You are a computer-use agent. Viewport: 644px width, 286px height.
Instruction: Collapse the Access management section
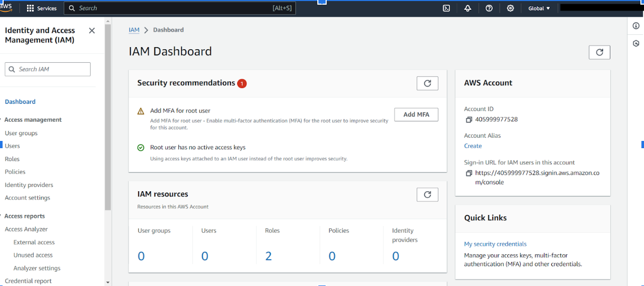point(2,120)
